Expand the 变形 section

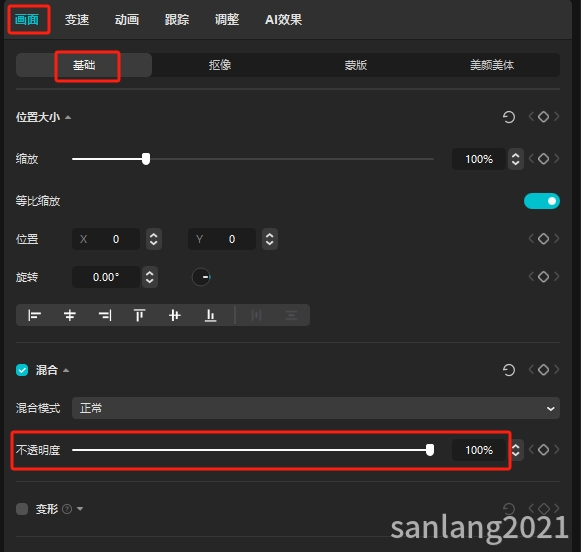pyautogui.click(x=80, y=509)
